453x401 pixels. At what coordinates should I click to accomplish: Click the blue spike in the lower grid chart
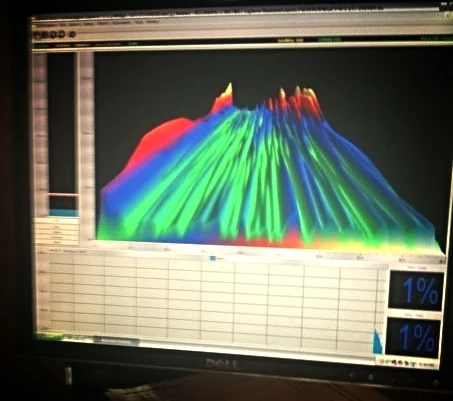click(x=377, y=341)
